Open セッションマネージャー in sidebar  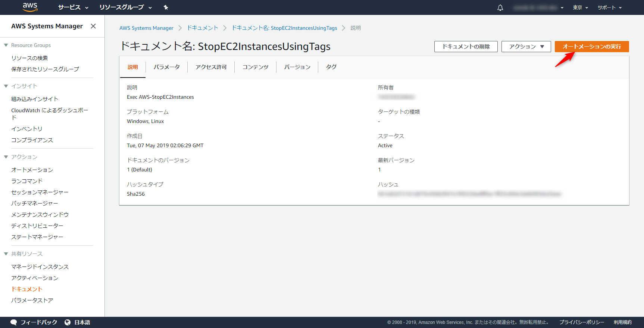tap(40, 192)
